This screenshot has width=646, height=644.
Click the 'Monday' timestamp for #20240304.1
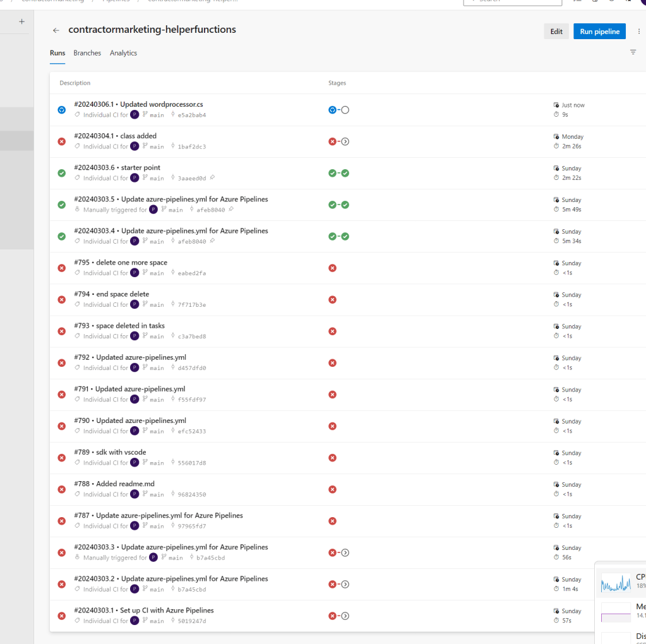click(573, 137)
